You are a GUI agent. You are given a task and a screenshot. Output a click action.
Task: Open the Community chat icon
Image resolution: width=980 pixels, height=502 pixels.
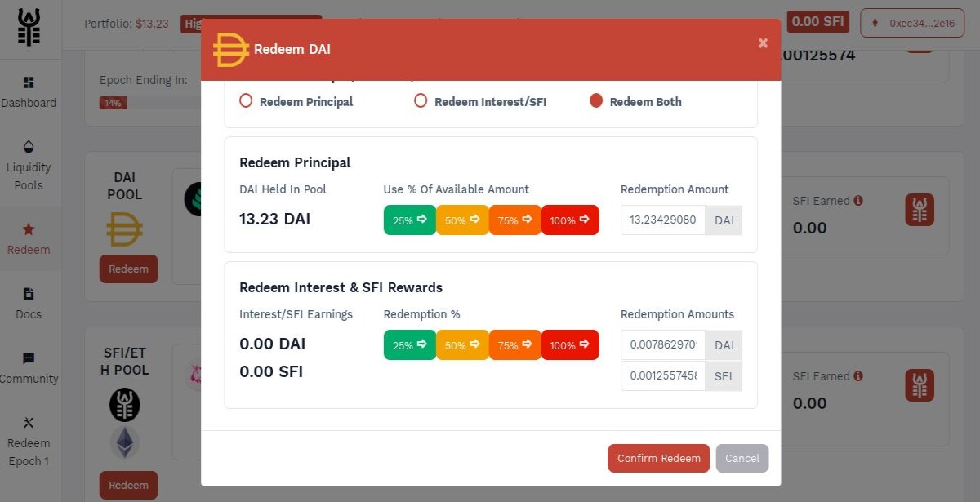point(29,358)
